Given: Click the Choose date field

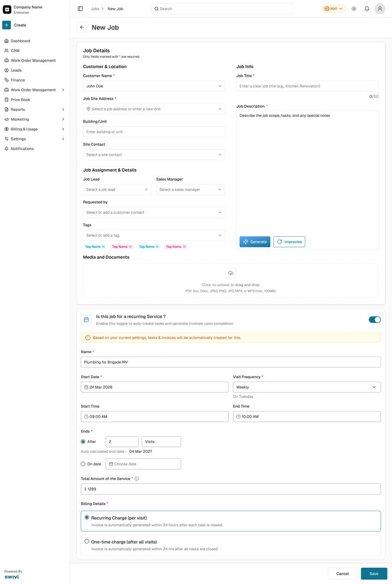Looking at the screenshot, I should (x=143, y=464).
